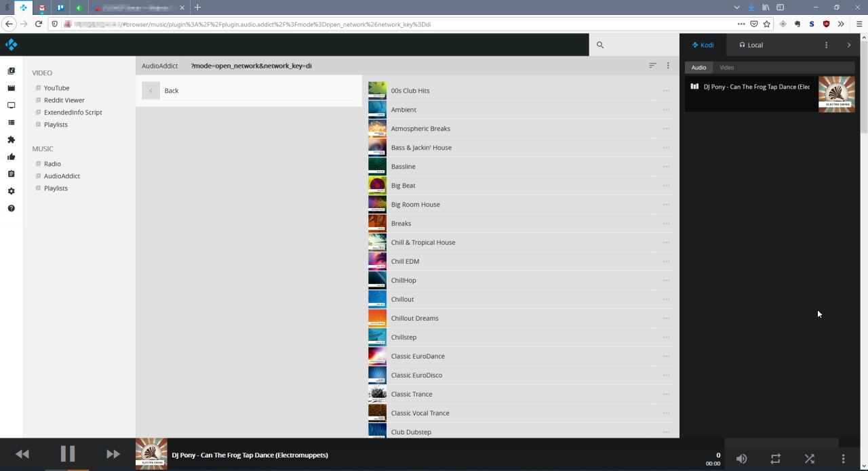Select the Audio playlist tab
This screenshot has width=868, height=471.
point(698,68)
